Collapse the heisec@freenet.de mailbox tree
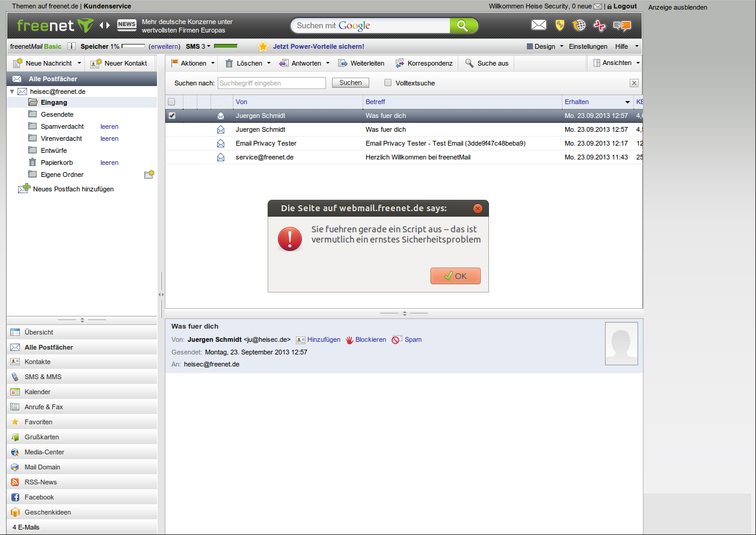Viewport: 756px width, 535px height. point(11,91)
